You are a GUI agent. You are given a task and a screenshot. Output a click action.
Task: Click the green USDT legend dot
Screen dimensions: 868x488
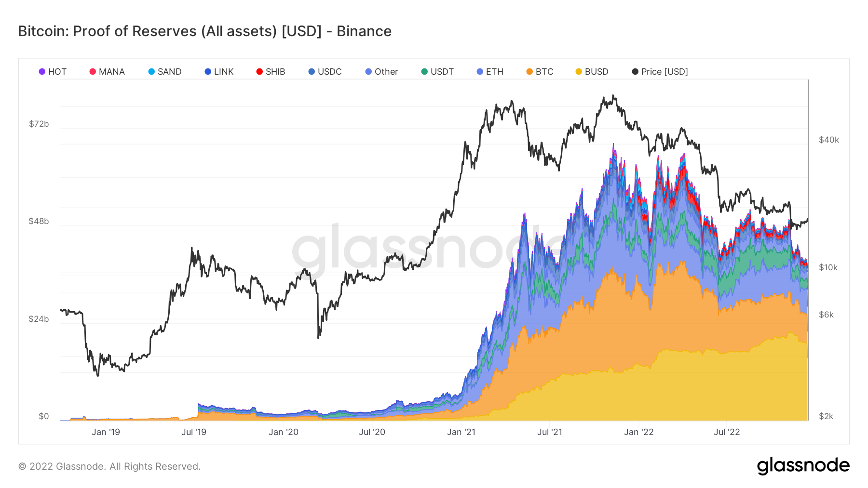tap(424, 72)
